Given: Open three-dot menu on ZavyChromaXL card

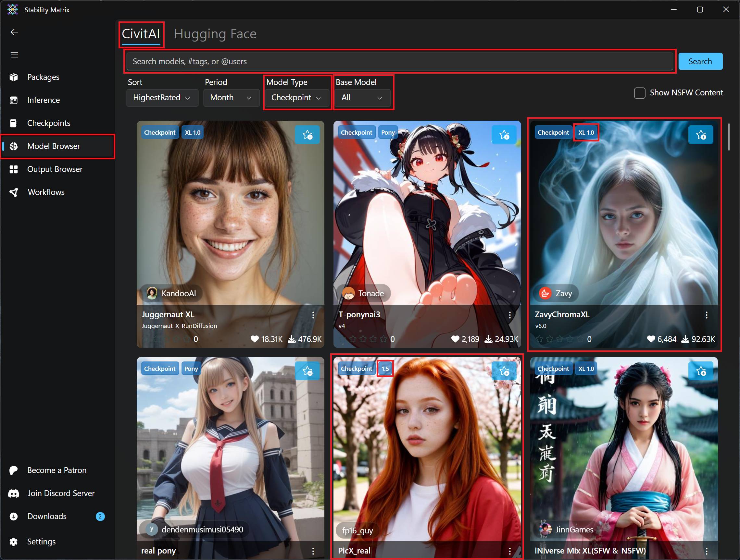Looking at the screenshot, I should tap(706, 315).
